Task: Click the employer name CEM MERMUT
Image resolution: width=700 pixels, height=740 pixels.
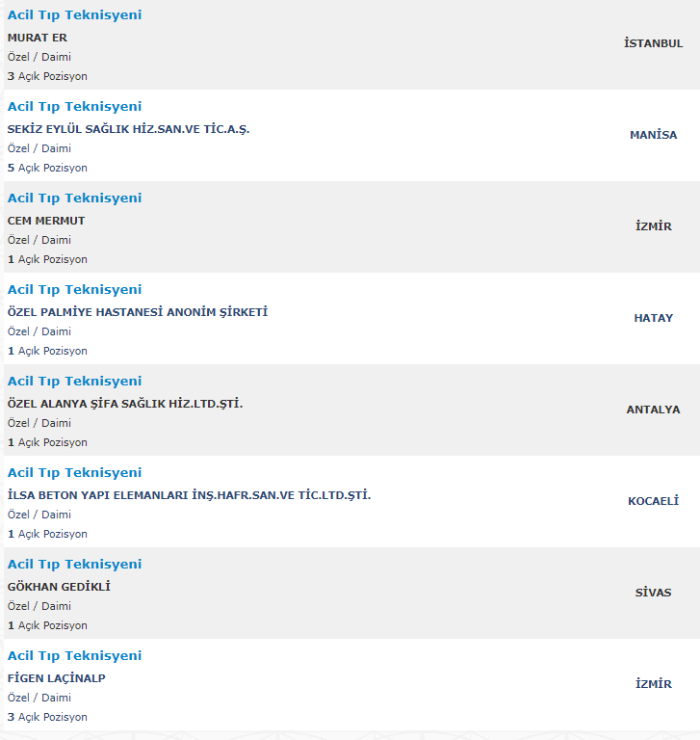Action: (46, 221)
